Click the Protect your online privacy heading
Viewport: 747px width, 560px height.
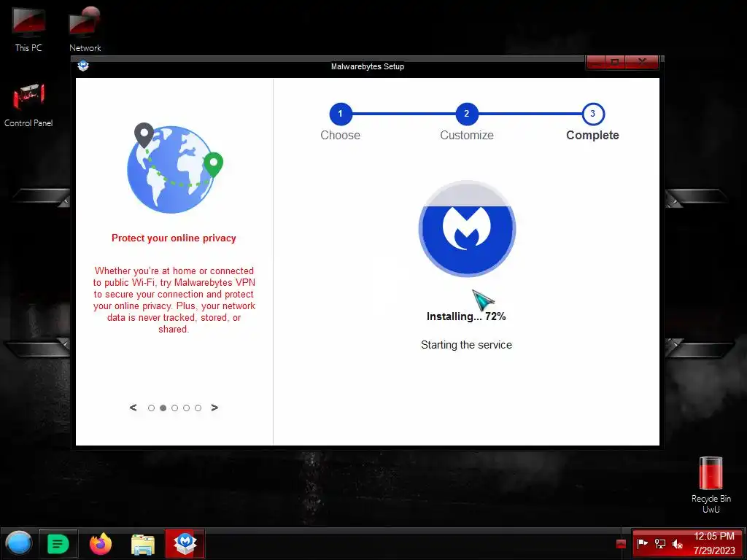[174, 238]
